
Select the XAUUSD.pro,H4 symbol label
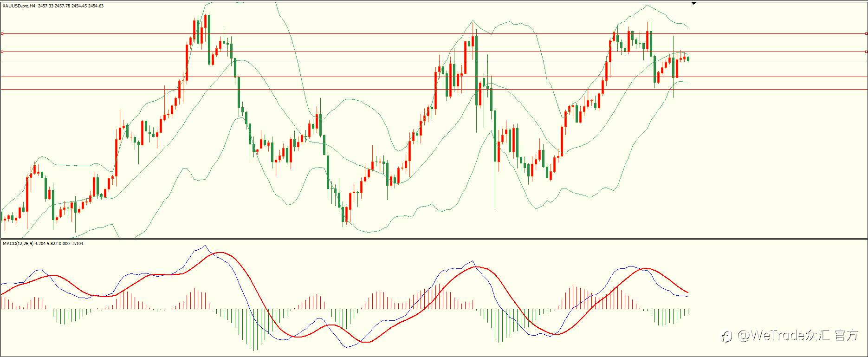tap(19, 6)
